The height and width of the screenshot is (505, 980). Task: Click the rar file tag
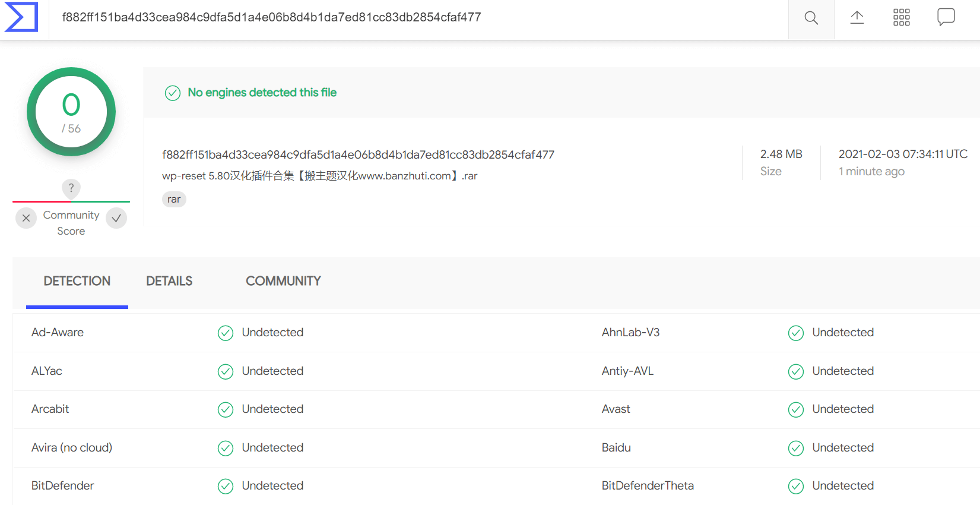[x=174, y=199]
